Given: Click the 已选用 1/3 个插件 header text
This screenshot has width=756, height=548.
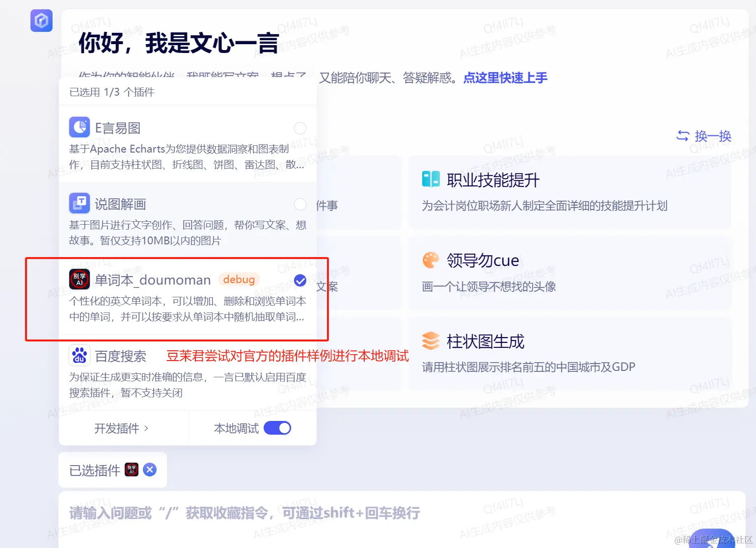Looking at the screenshot, I should (112, 92).
